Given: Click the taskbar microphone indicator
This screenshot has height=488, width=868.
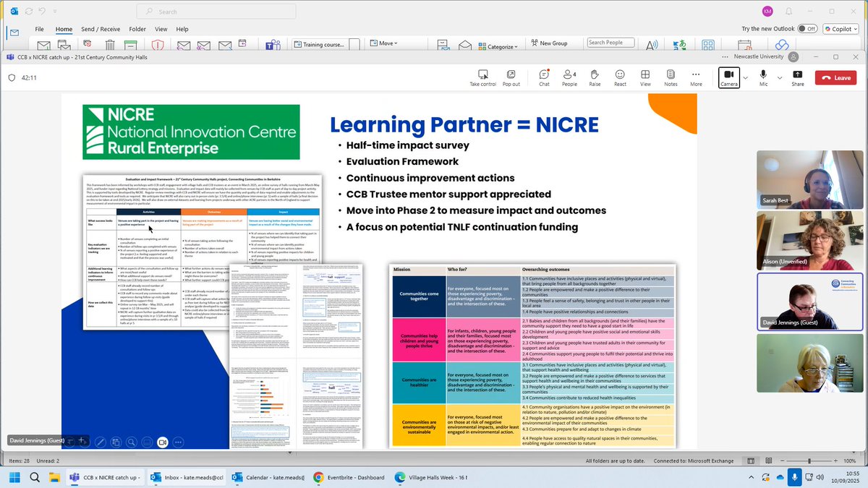Looking at the screenshot, I should point(796,477).
